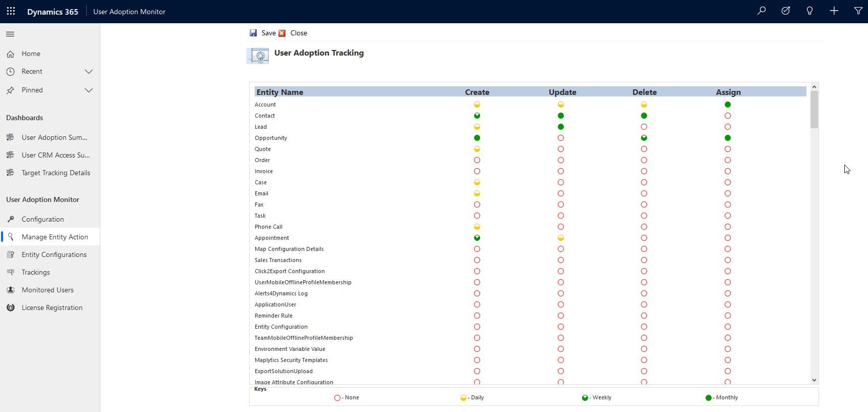Click the Recent clock icon
868x412 pixels.
(10, 72)
